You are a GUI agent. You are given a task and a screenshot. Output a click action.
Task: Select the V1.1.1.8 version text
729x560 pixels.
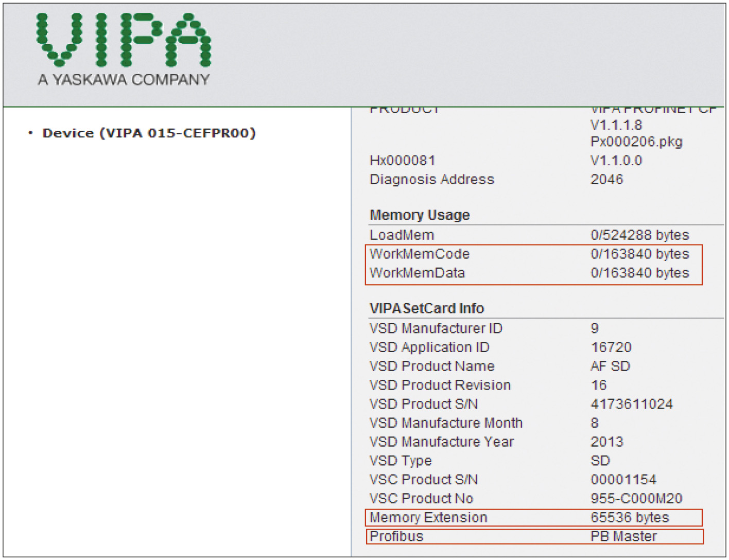[x=616, y=125]
